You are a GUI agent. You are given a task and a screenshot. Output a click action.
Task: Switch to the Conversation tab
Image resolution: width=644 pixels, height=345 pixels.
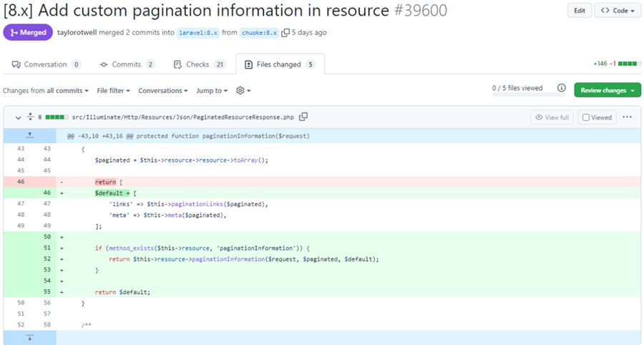tap(47, 64)
